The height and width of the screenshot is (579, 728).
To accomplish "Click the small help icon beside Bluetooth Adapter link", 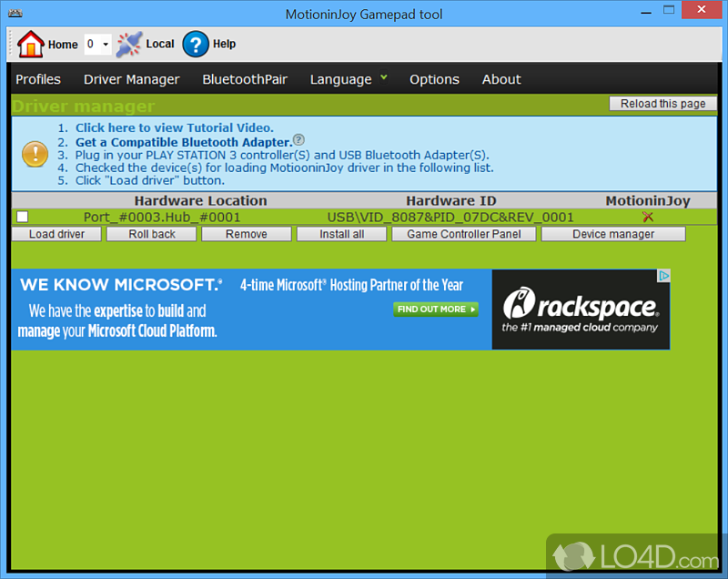I will coord(299,140).
